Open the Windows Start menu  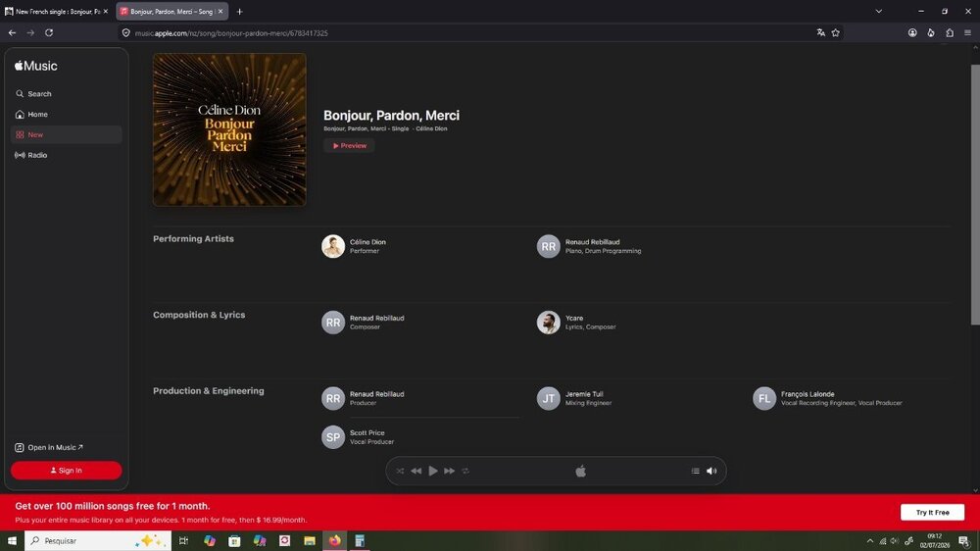[x=12, y=540]
